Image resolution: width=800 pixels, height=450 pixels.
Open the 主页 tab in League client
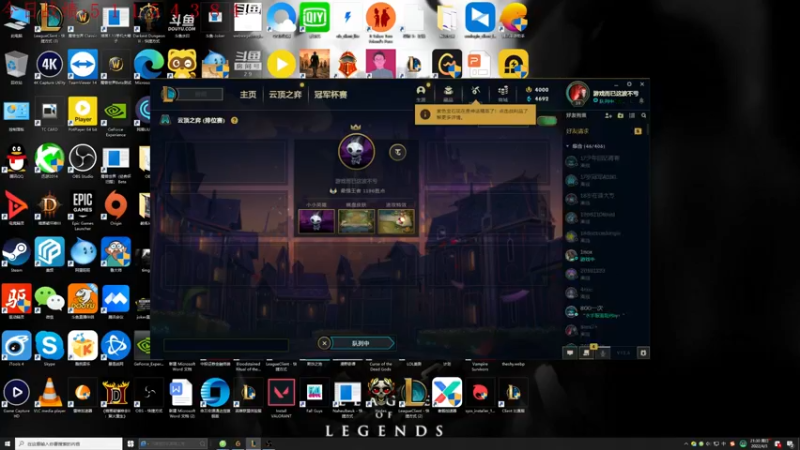pos(248,94)
